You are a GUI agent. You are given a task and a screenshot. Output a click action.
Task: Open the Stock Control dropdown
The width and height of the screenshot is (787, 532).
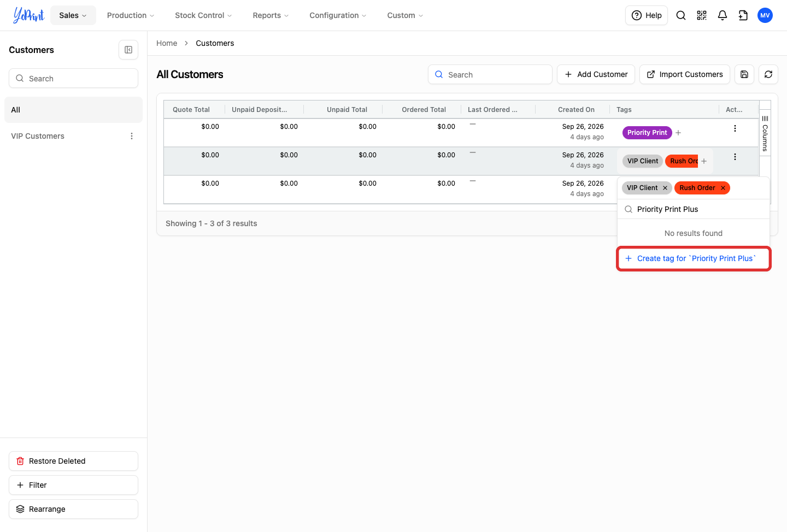coord(203,15)
